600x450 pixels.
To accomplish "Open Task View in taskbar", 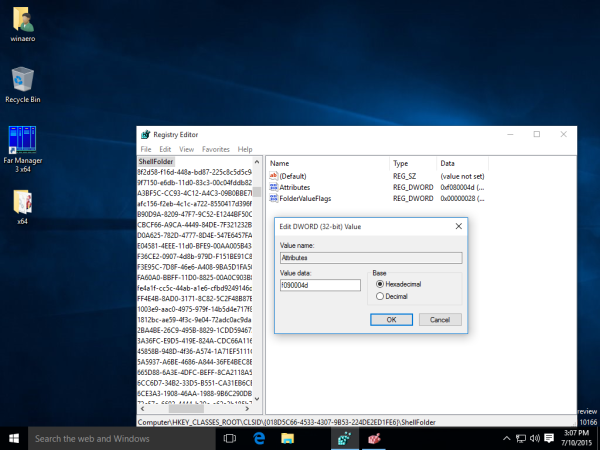I will (230, 439).
